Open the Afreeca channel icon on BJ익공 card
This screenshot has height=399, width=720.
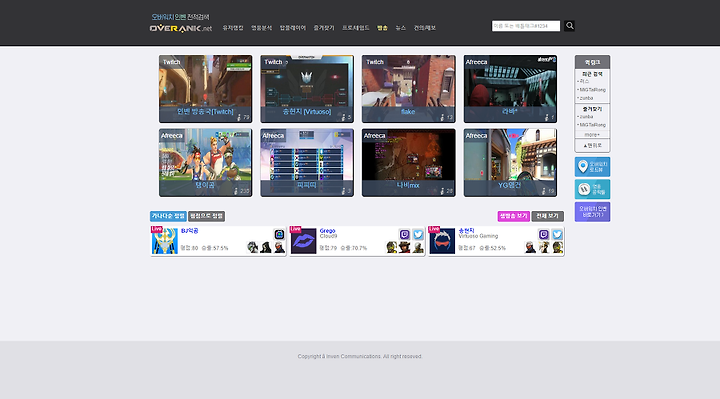coord(279,235)
